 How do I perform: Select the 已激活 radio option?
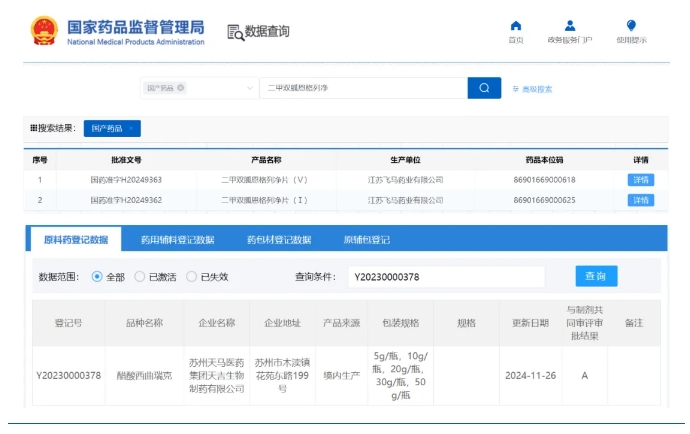point(140,277)
